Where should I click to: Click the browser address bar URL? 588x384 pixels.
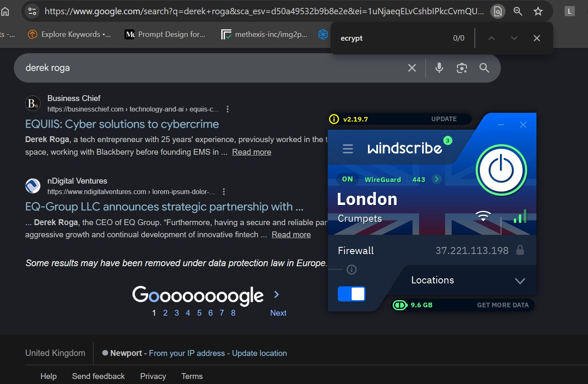(264, 11)
